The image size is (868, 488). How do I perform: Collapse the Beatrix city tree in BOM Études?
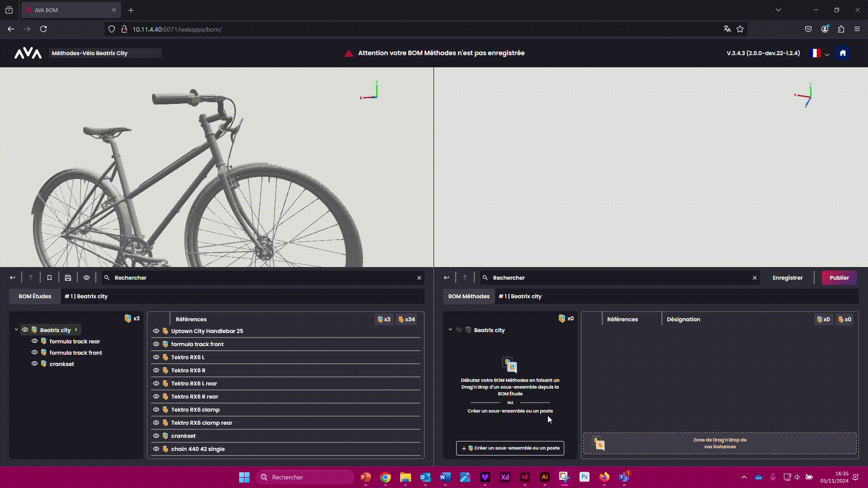click(x=16, y=330)
